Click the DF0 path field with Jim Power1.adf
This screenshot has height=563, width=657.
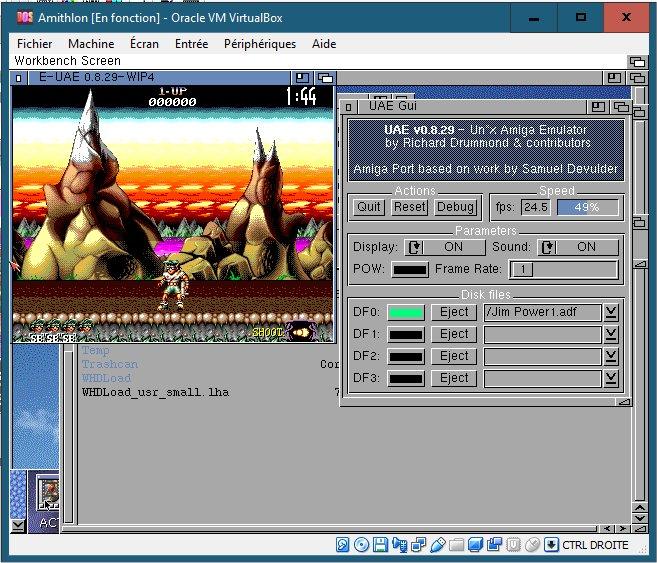[542, 312]
